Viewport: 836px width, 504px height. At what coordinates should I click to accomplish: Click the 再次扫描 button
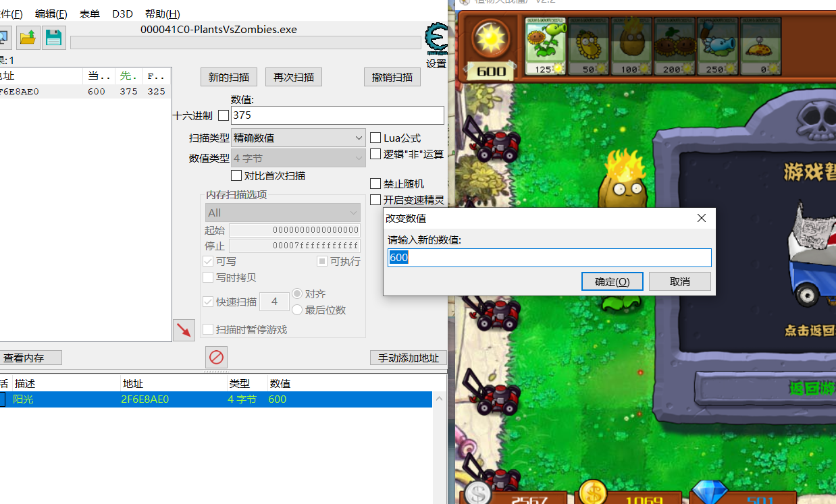pyautogui.click(x=294, y=77)
